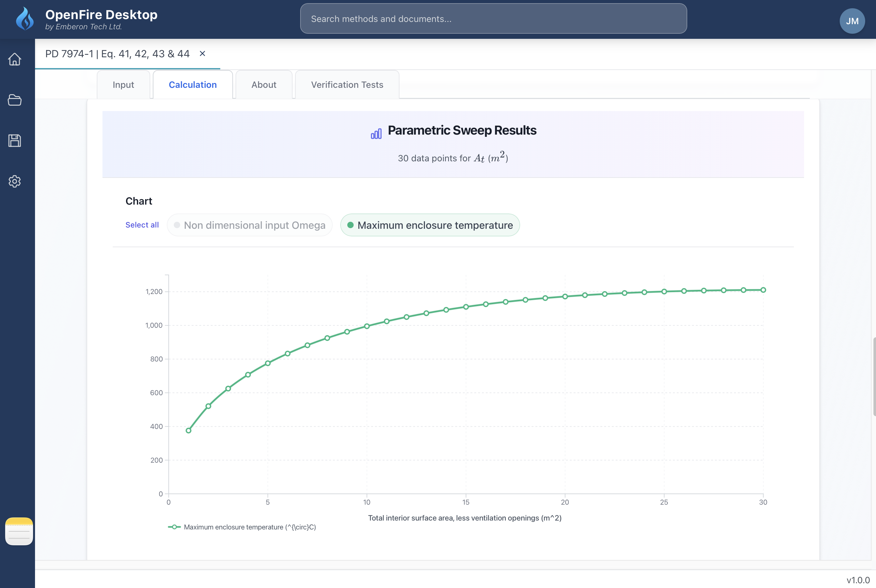The height and width of the screenshot is (588, 876).
Task: Enable Non dimensional input Omega series
Action: (250, 225)
